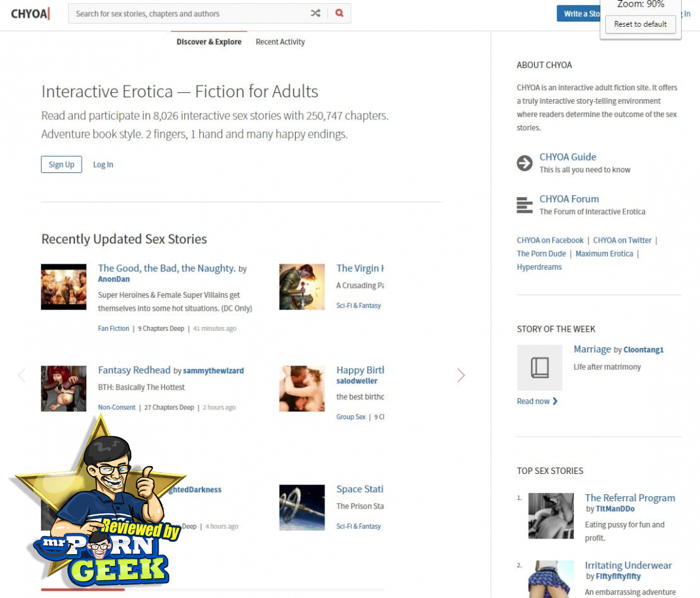700x598 pixels.
Task: Open author sammythewizard's profile
Action: (x=214, y=370)
